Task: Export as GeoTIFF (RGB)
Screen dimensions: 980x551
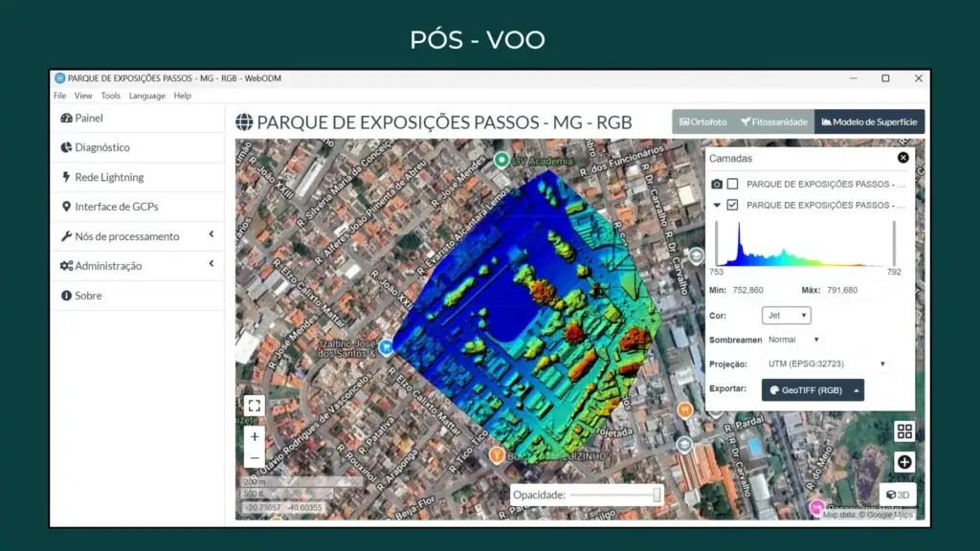Action: click(806, 390)
